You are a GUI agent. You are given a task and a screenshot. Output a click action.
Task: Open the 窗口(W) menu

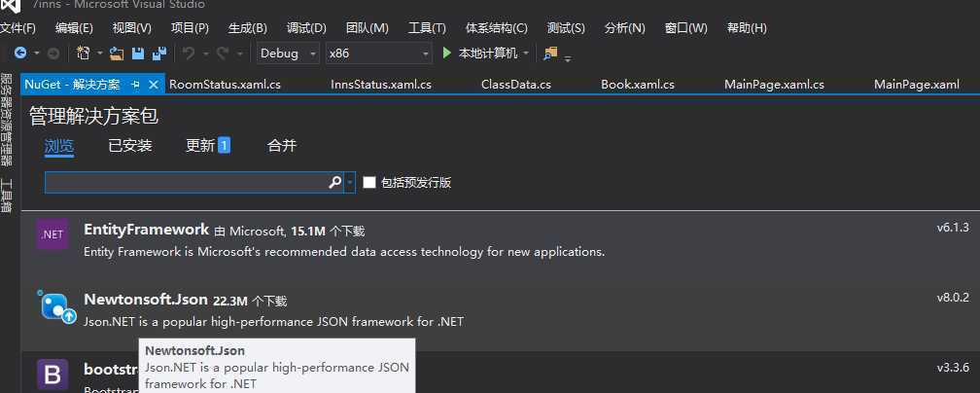pos(685,28)
